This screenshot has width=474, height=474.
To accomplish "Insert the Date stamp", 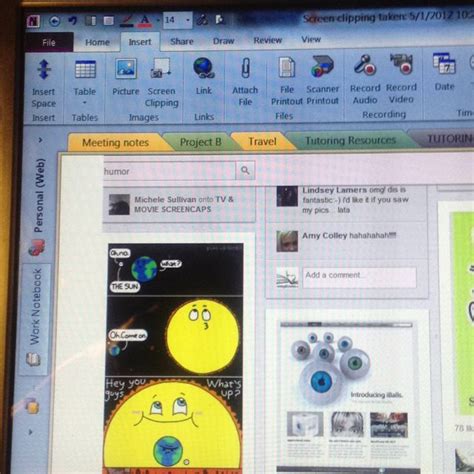I will coord(444,72).
